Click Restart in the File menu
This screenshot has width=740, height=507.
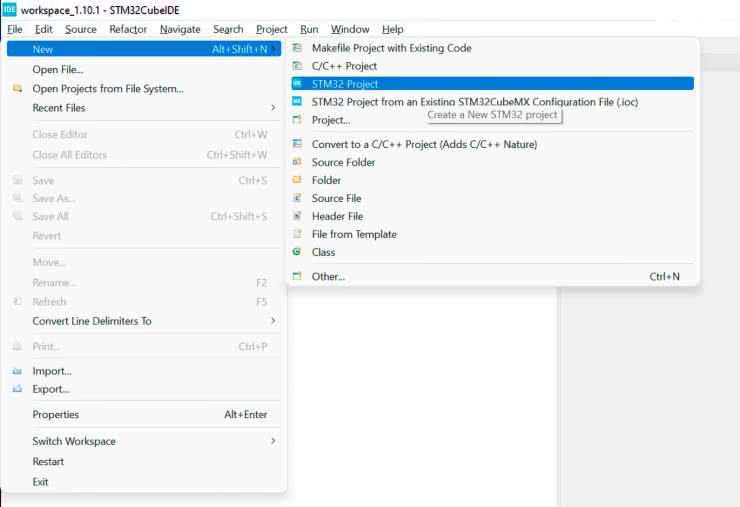tap(48, 461)
